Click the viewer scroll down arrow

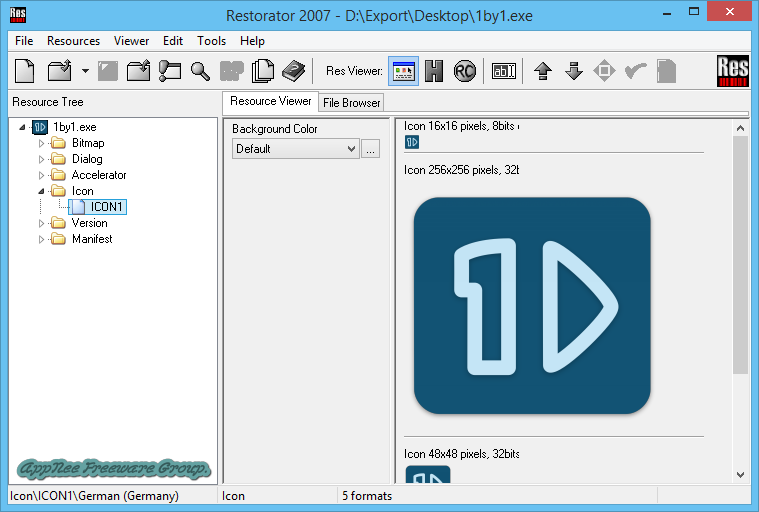coord(740,475)
